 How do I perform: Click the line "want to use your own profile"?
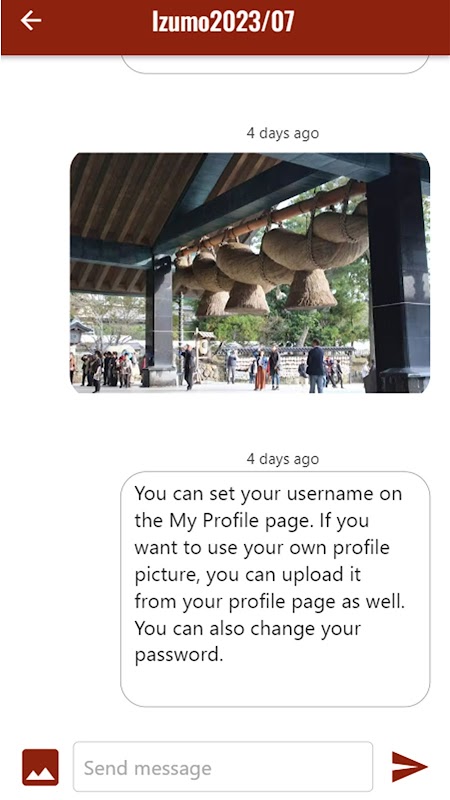(x=262, y=548)
